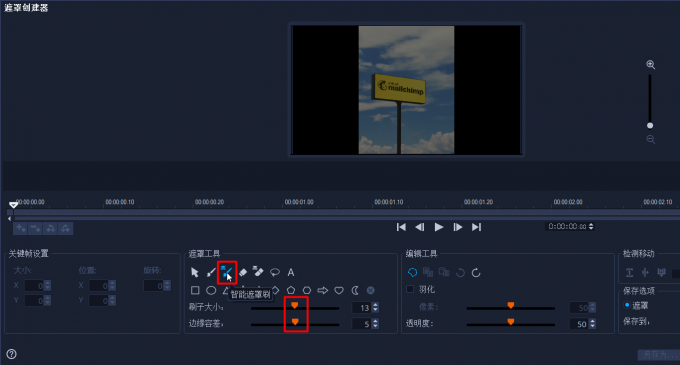Change the transparency value stepper
Viewport: 680px width, 365px height.
pos(592,323)
